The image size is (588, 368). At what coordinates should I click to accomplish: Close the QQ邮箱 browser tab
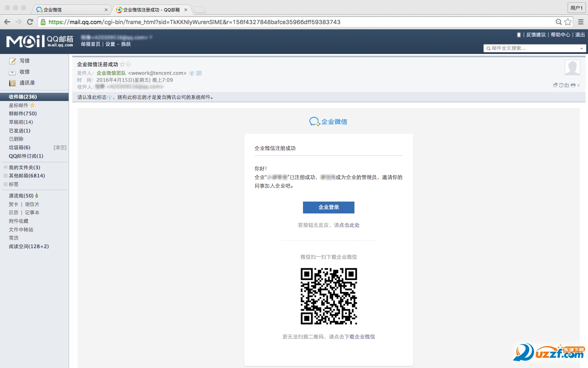coord(186,10)
